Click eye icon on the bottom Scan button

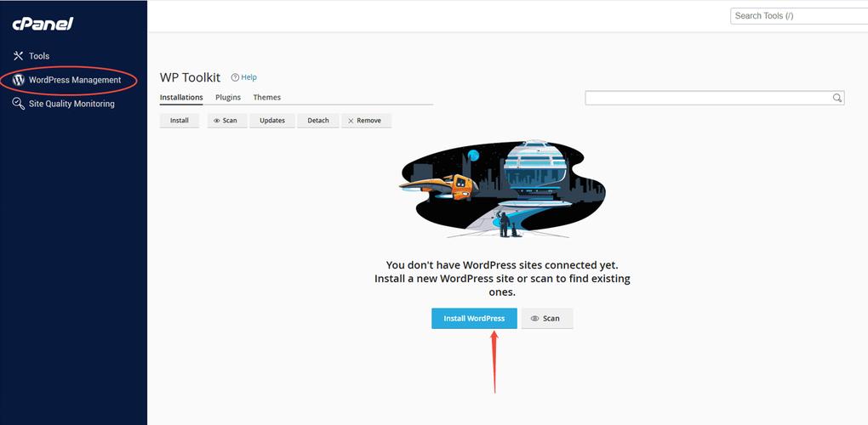point(534,319)
